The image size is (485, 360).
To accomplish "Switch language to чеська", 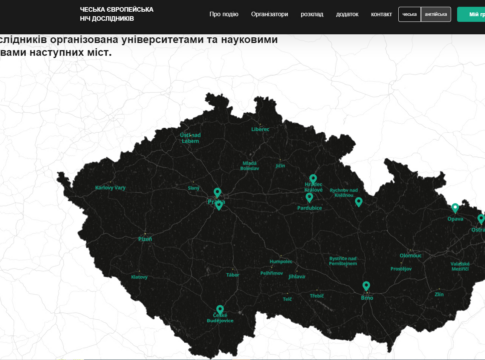I will [x=409, y=14].
